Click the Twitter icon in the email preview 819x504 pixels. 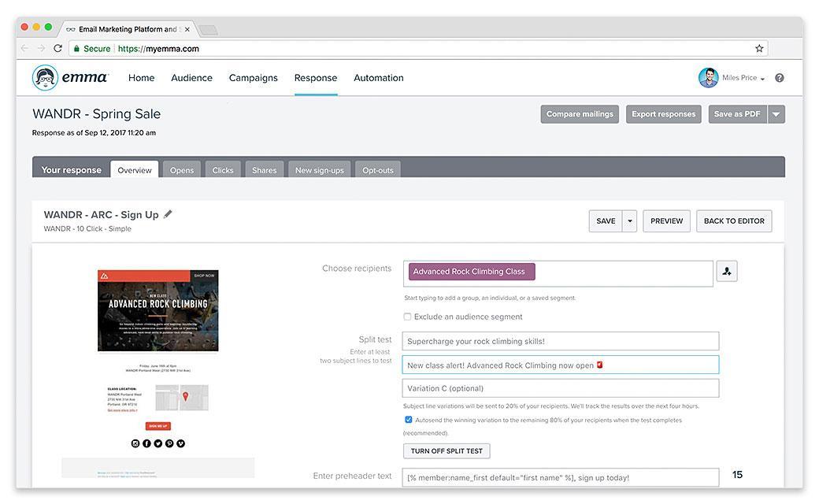click(157, 443)
